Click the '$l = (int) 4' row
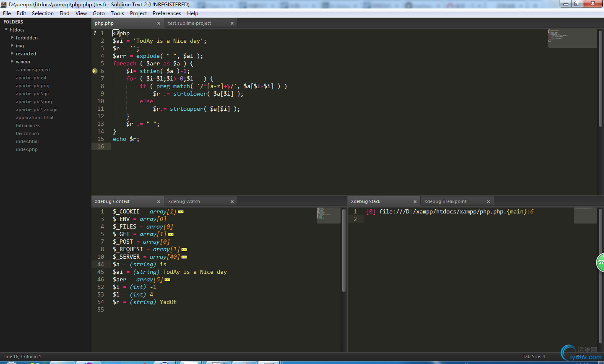The image size is (604, 364). pyautogui.click(x=133, y=295)
